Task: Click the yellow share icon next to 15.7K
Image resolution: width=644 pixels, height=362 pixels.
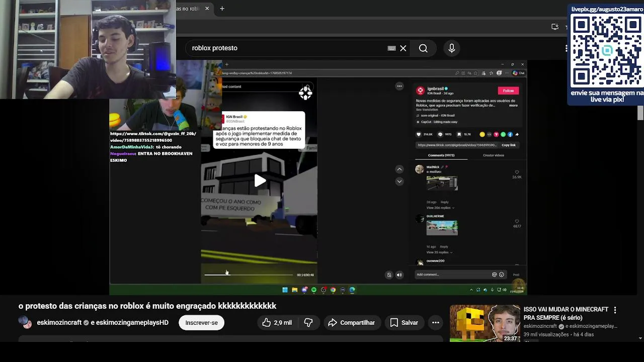Action: pos(482,134)
